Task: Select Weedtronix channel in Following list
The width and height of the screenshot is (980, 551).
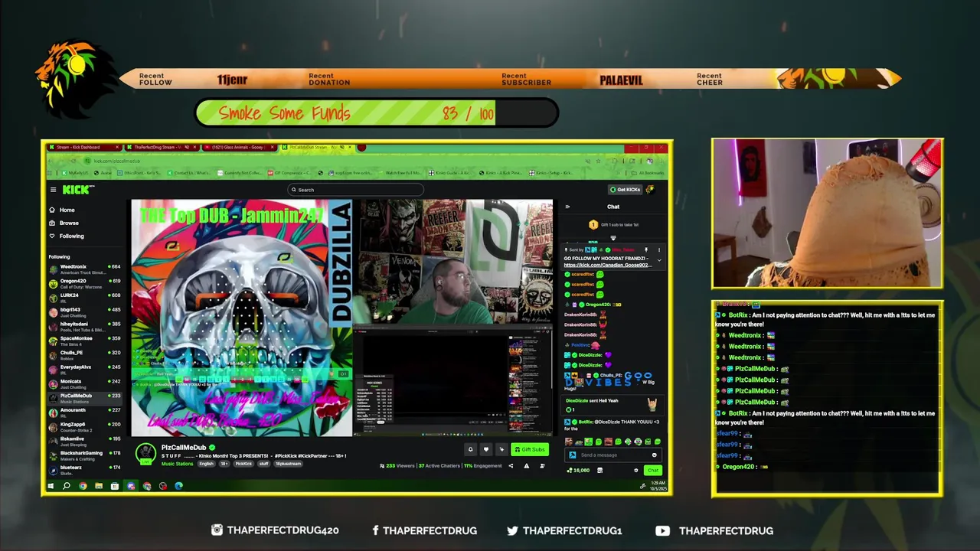Action: coord(85,269)
